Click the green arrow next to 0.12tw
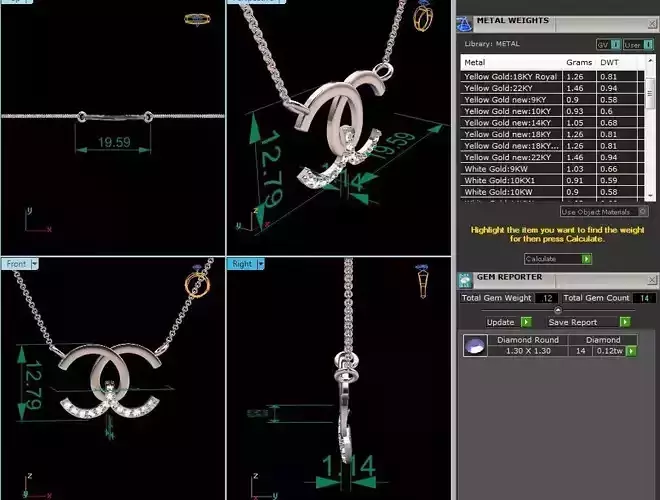The width and height of the screenshot is (660, 500). point(631,351)
